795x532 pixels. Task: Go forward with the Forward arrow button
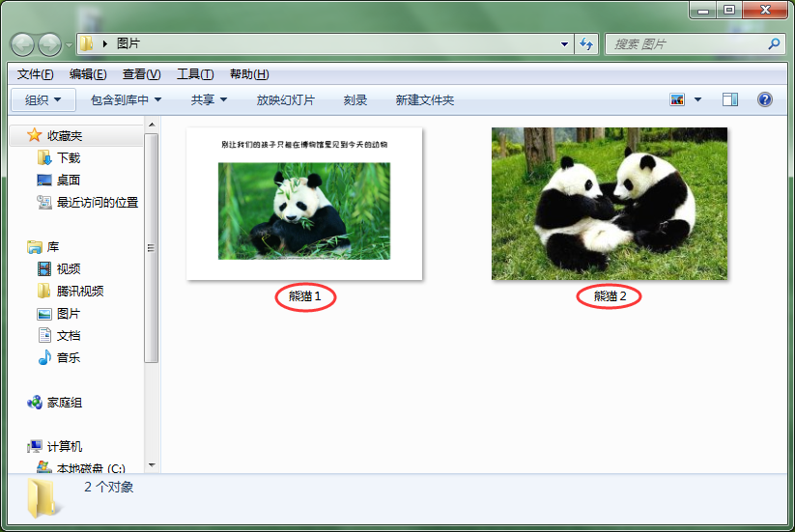(49, 44)
